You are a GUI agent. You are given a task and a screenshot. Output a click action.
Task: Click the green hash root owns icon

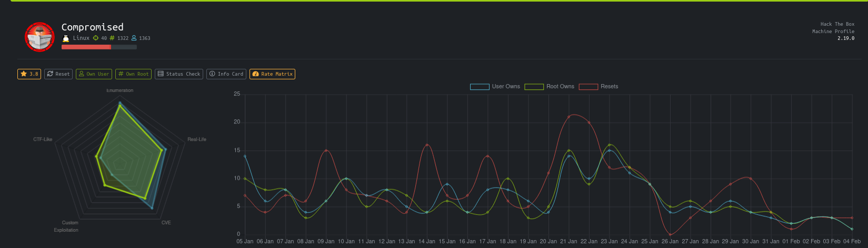coord(112,38)
